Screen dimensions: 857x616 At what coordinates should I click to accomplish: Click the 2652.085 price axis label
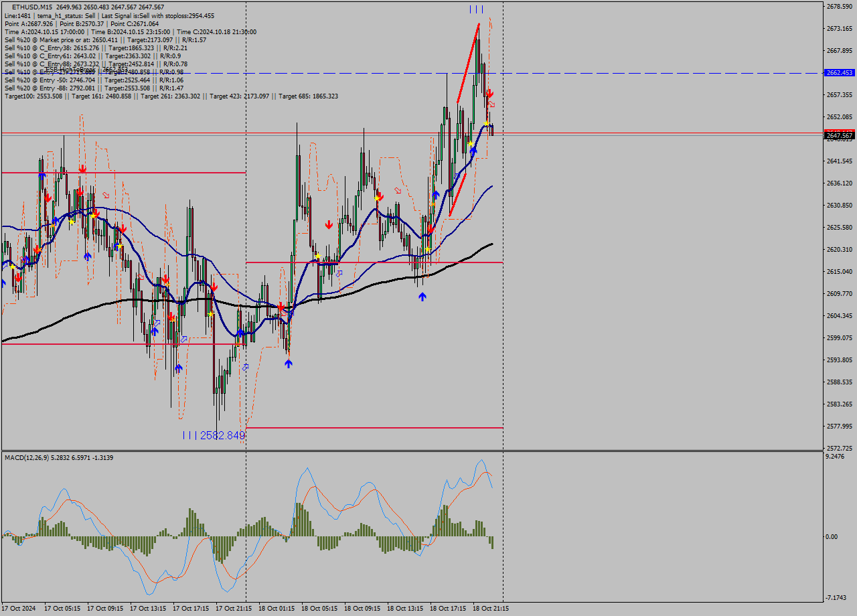840,117
